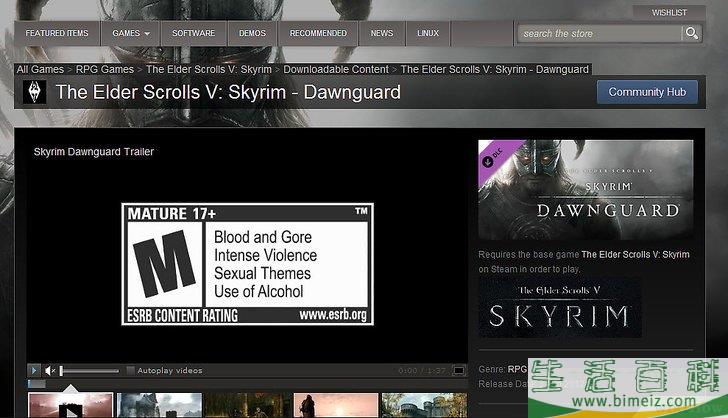Open the RPG Games breadcrumb link
The image size is (728, 418).
pyautogui.click(x=104, y=69)
